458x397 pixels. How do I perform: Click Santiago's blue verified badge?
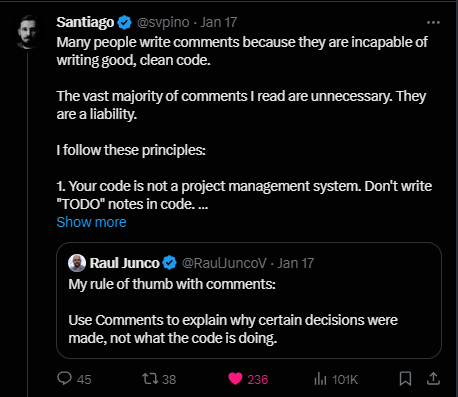(x=125, y=23)
